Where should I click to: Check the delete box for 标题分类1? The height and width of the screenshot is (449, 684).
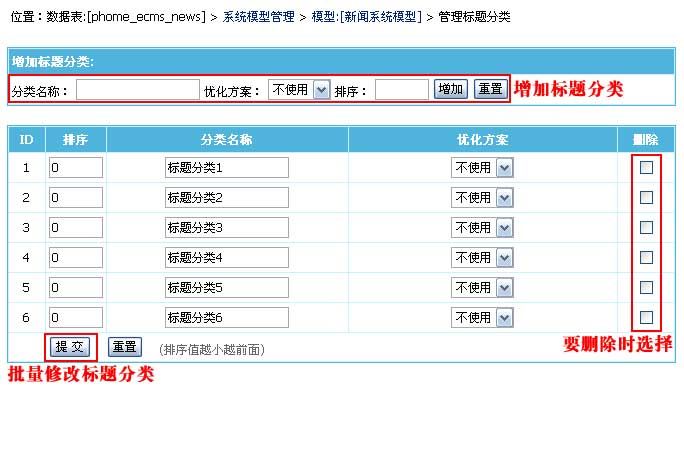[646, 168]
